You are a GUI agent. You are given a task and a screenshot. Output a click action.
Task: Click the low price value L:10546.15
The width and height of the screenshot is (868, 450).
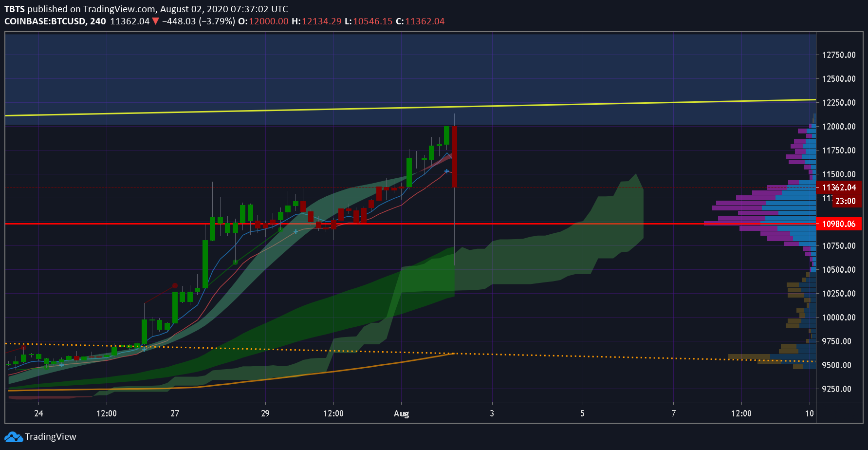[x=369, y=21]
